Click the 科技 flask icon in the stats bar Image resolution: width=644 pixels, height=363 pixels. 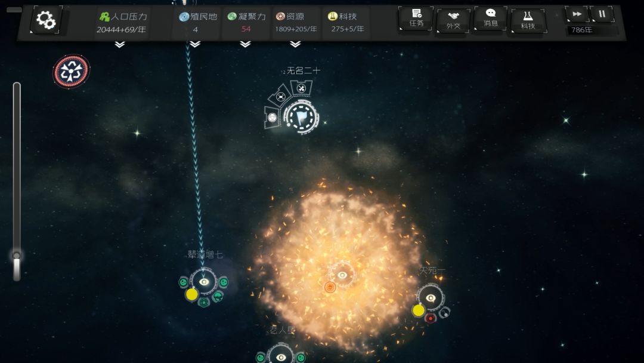coord(332,16)
